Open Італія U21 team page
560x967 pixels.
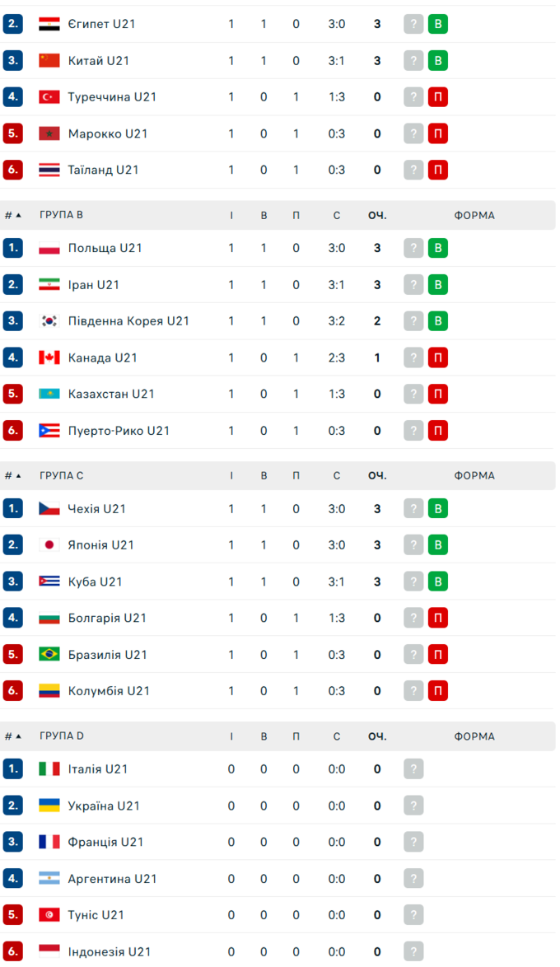pyautogui.click(x=98, y=769)
